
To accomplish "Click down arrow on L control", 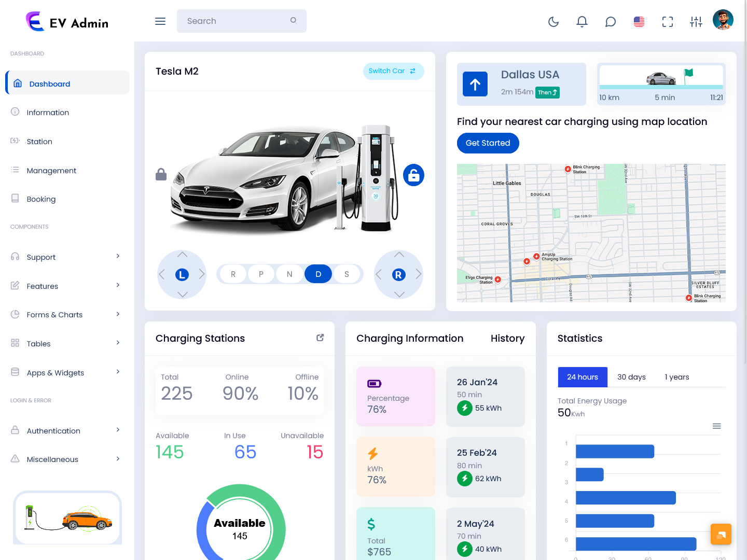I will pyautogui.click(x=182, y=294).
